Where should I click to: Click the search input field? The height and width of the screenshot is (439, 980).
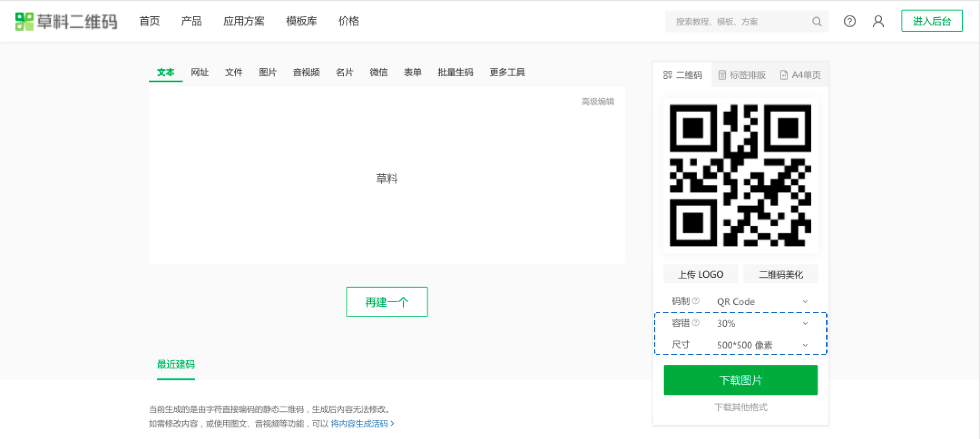click(738, 22)
